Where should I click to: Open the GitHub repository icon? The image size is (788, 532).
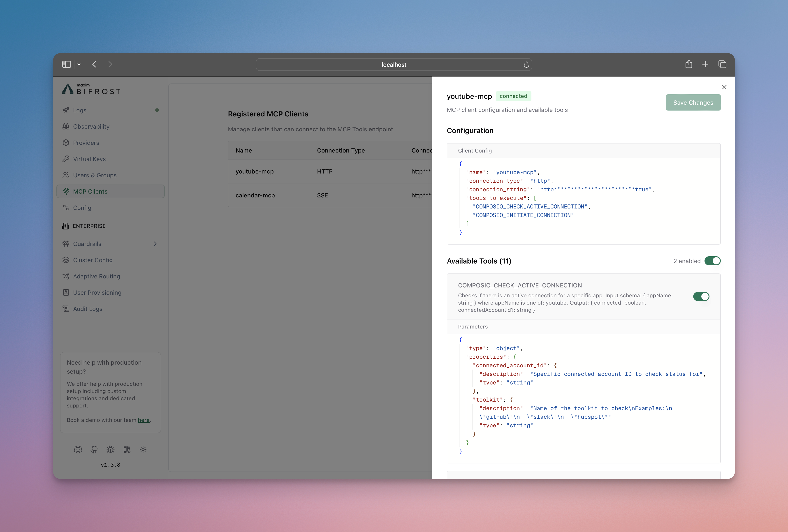[94, 450]
